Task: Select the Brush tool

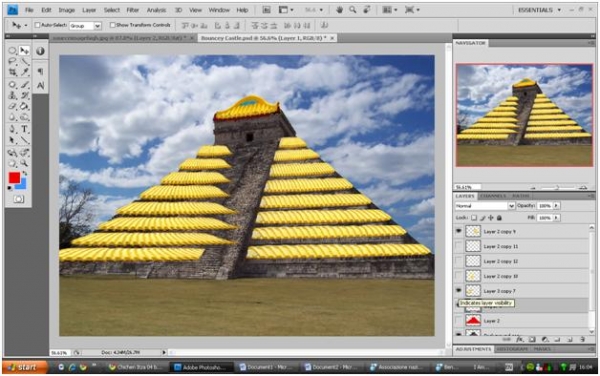Action: (x=25, y=85)
